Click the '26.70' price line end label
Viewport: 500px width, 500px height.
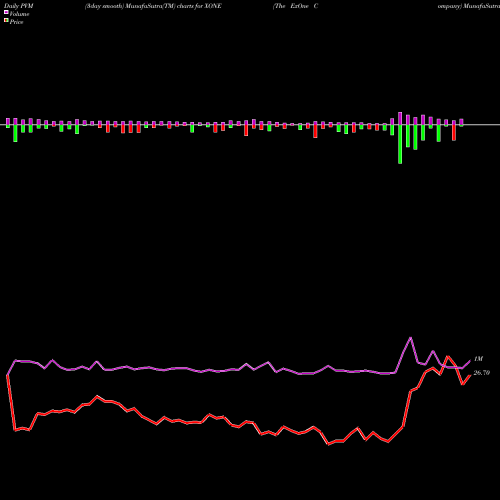click(482, 373)
